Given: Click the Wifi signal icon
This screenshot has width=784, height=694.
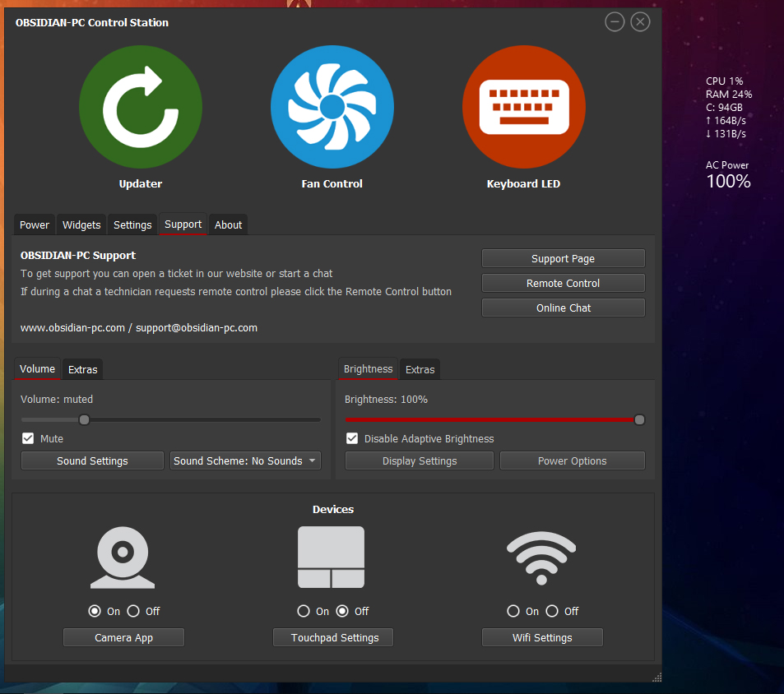Looking at the screenshot, I should tap(541, 558).
